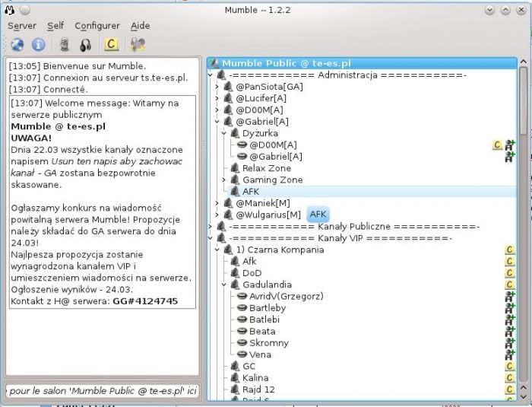Collapse the Dyżurka channel

tap(224, 133)
